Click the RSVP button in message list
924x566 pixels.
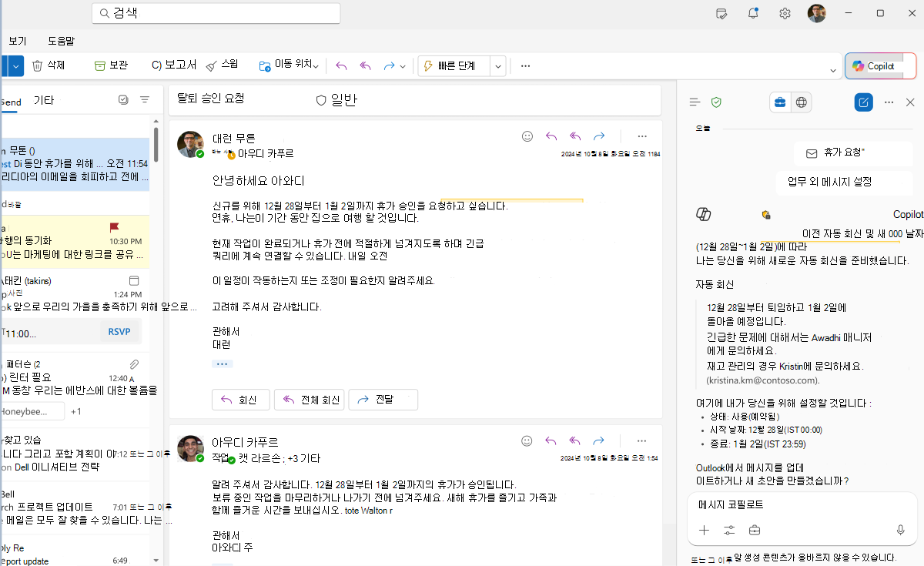pos(119,332)
